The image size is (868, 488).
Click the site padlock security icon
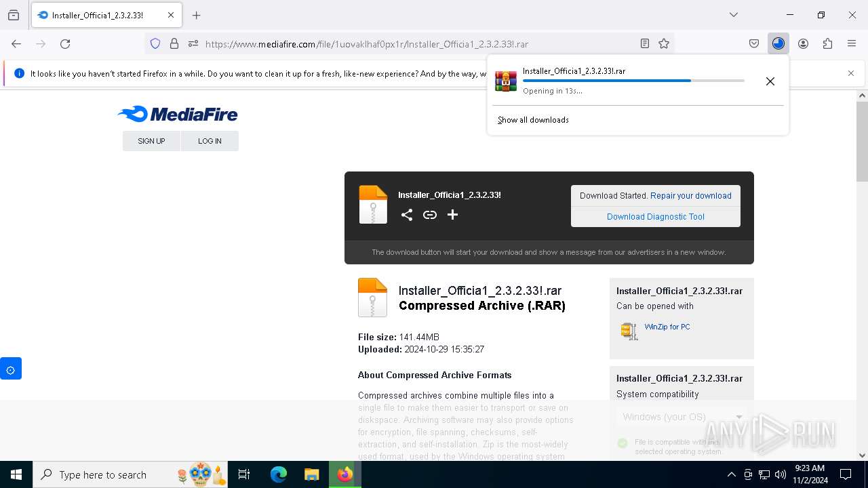(174, 43)
